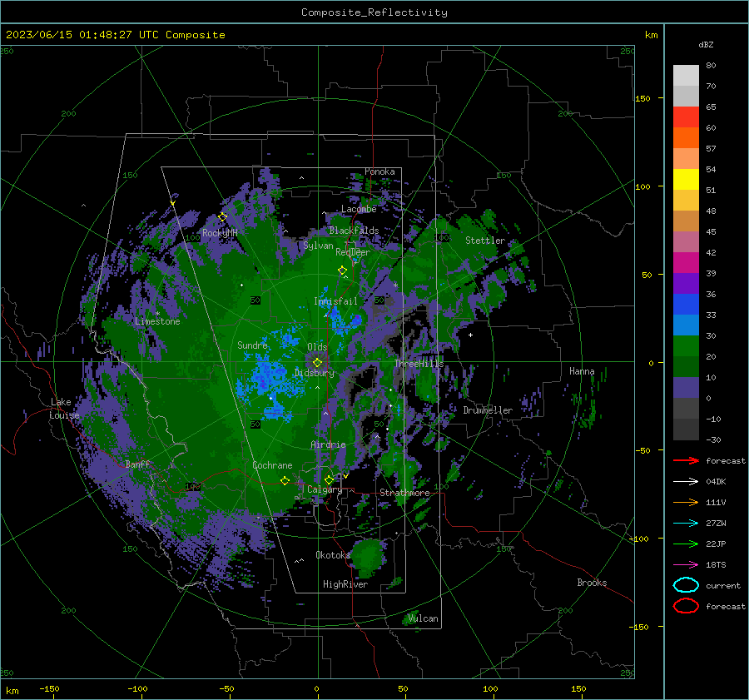This screenshot has width=749, height=700.
Task: Select the green 22JP arrow legend icon
Action: (x=686, y=544)
